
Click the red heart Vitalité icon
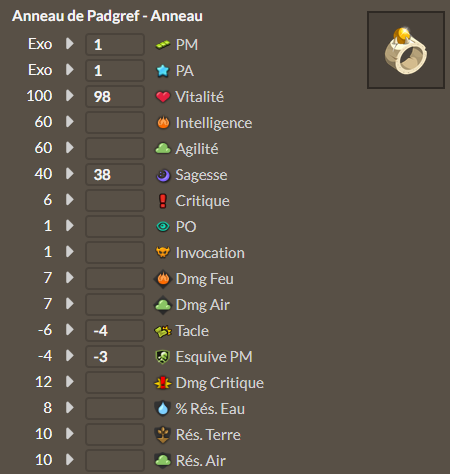point(163,97)
